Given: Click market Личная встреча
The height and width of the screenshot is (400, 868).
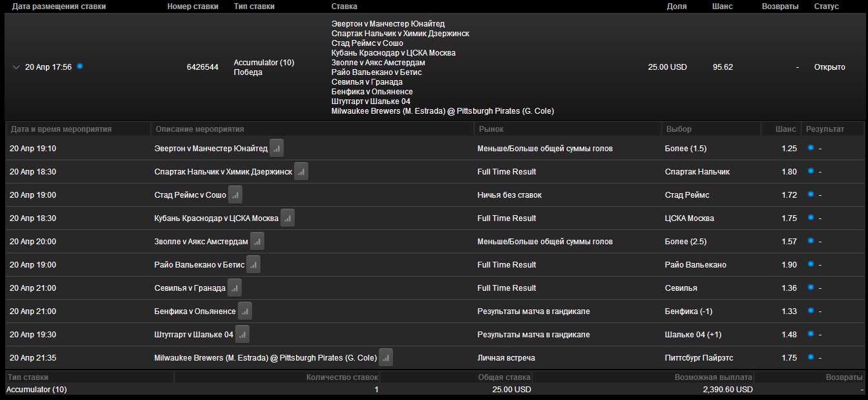Looking at the screenshot, I should pyautogui.click(x=506, y=358).
